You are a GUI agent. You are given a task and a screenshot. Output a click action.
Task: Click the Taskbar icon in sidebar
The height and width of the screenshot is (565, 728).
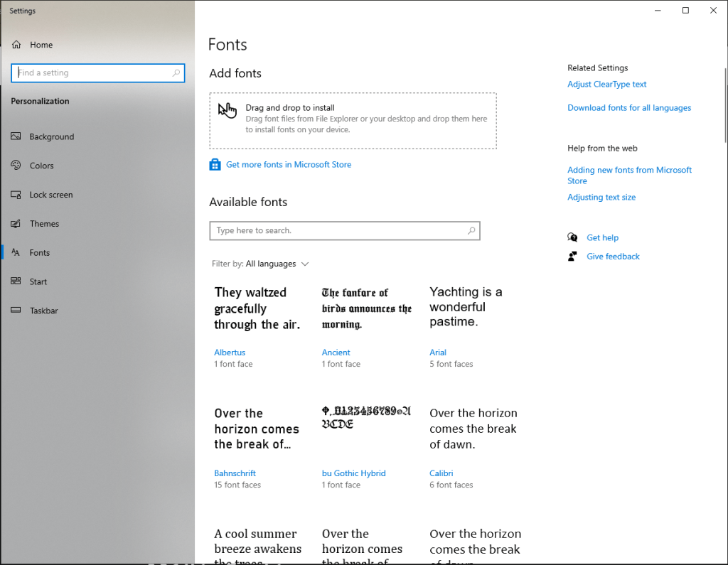pos(16,311)
